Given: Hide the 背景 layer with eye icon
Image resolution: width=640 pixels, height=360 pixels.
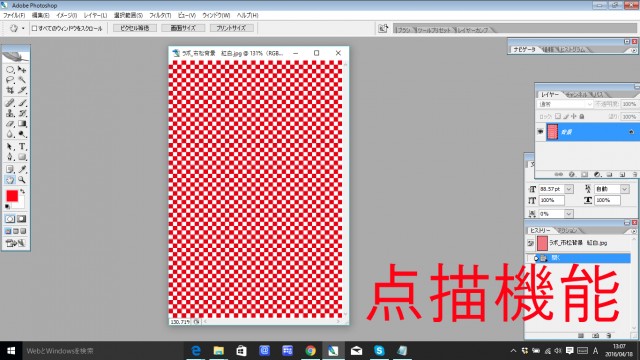Looking at the screenshot, I should [540, 131].
